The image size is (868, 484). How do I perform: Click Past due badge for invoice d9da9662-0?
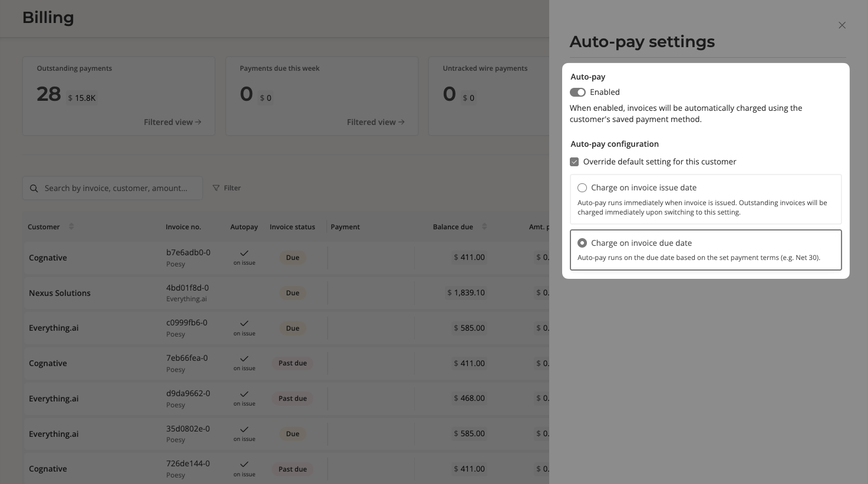(293, 399)
